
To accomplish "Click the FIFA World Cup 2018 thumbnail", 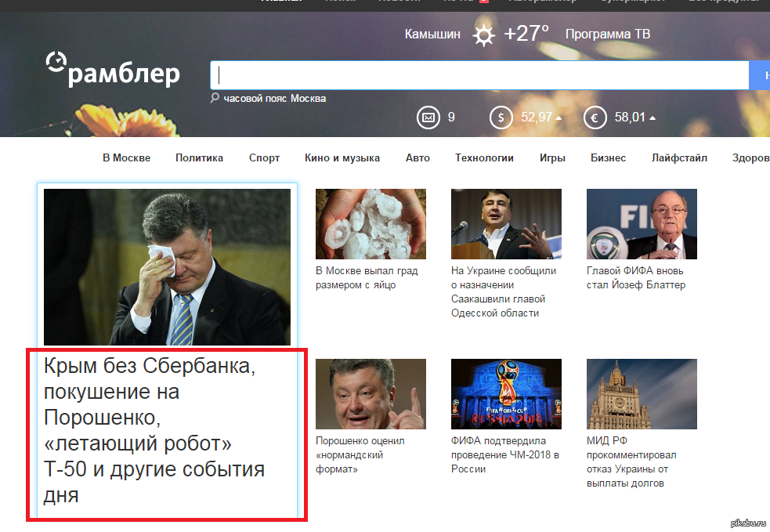I will point(506,394).
